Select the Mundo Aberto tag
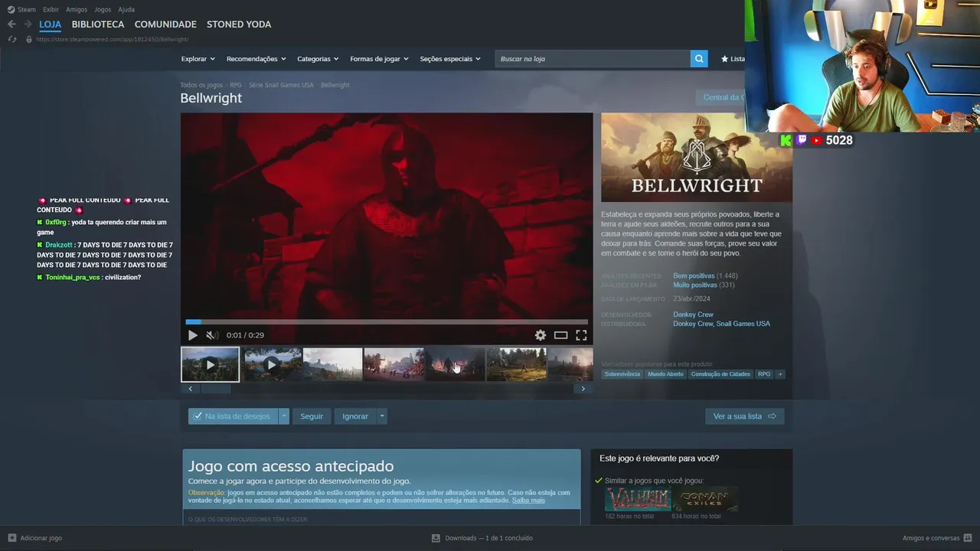 point(665,374)
